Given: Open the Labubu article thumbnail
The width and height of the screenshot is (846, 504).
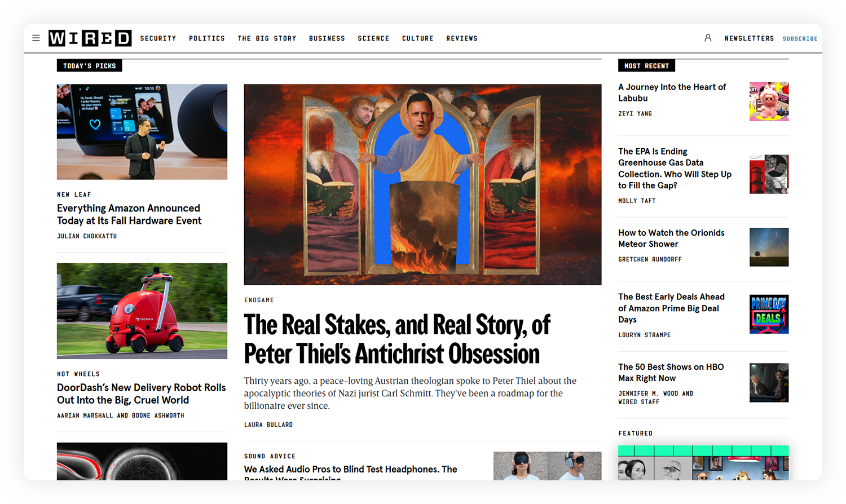Looking at the screenshot, I should tap(769, 101).
